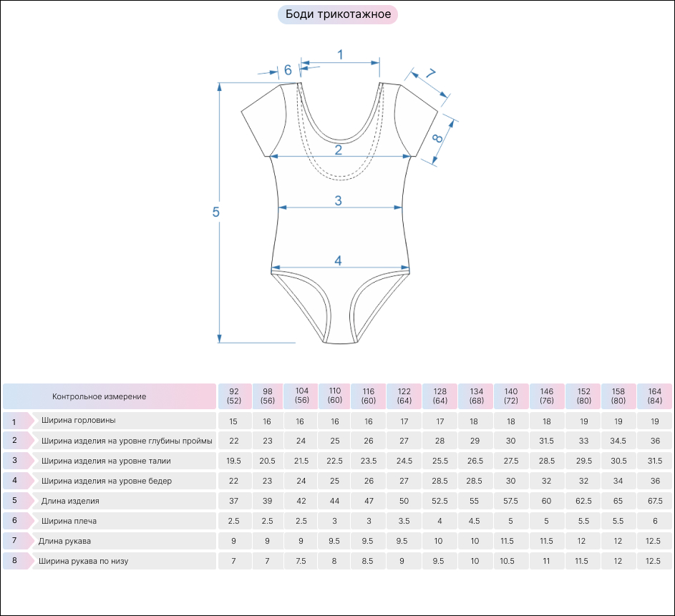Select the 'Контрольное измерение' table header
The image size is (675, 616).
point(99,396)
